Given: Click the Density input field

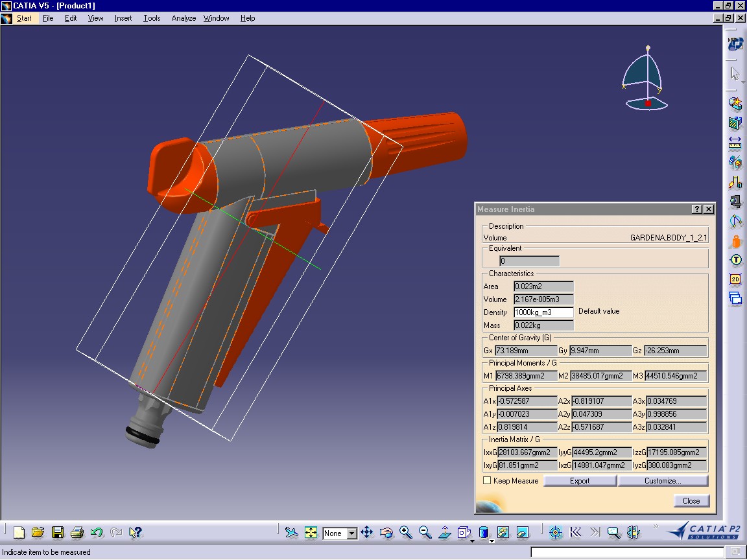Looking at the screenshot, I should pos(543,312).
